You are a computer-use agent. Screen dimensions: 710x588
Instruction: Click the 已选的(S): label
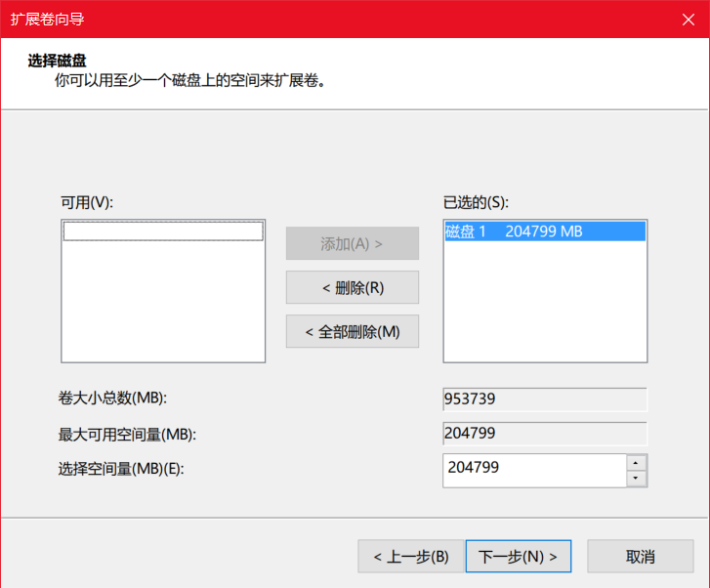click(x=476, y=202)
